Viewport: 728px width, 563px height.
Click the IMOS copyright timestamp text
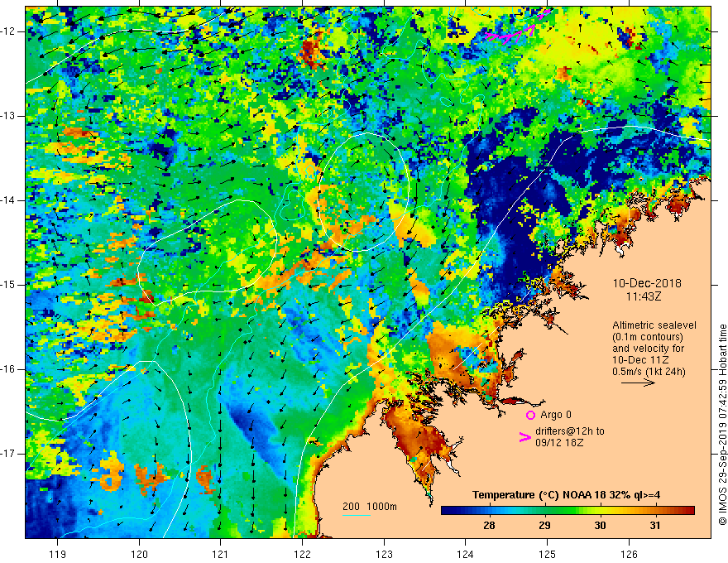[722, 424]
